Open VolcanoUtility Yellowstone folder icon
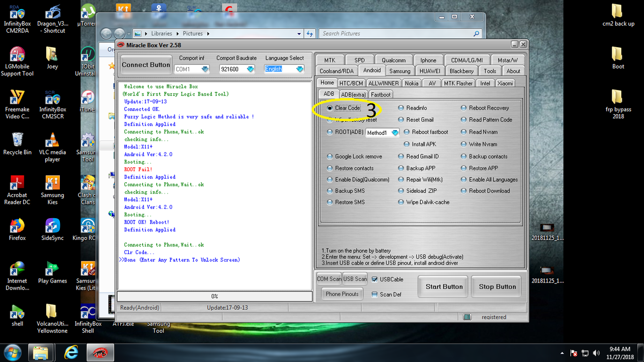This screenshot has height=362, width=644. pos(52,319)
